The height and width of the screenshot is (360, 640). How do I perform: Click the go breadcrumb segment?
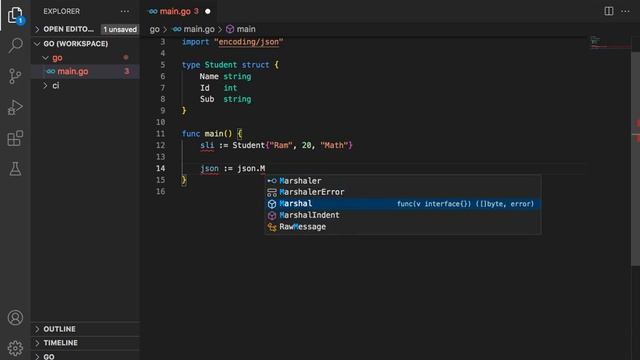[154, 29]
